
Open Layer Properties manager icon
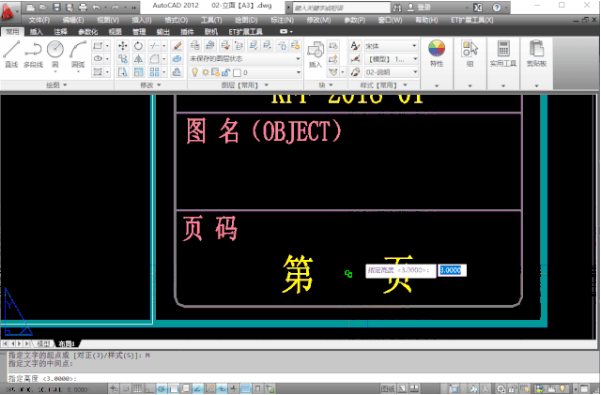[x=195, y=46]
